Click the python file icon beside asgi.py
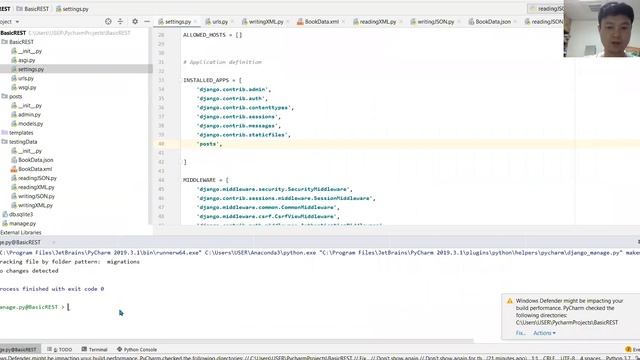The height and width of the screenshot is (360, 640). coord(14,60)
